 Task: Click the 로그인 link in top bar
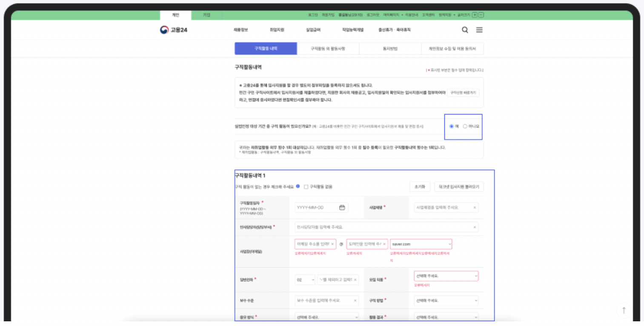(x=313, y=15)
